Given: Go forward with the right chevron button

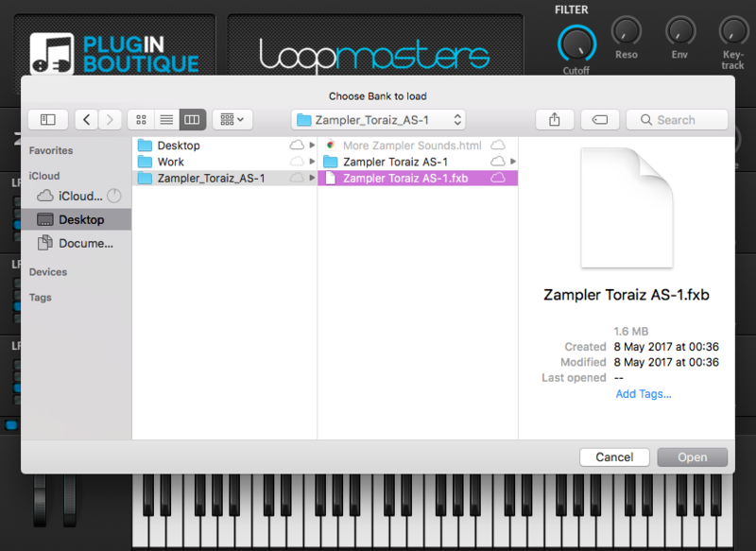Looking at the screenshot, I should [110, 119].
